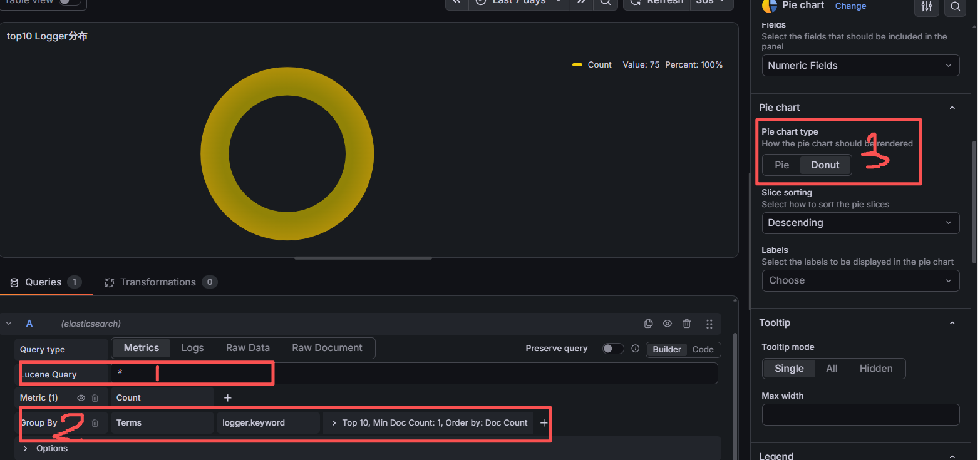The image size is (980, 460).
Task: Open the Count metric type selector
Action: (x=162, y=397)
